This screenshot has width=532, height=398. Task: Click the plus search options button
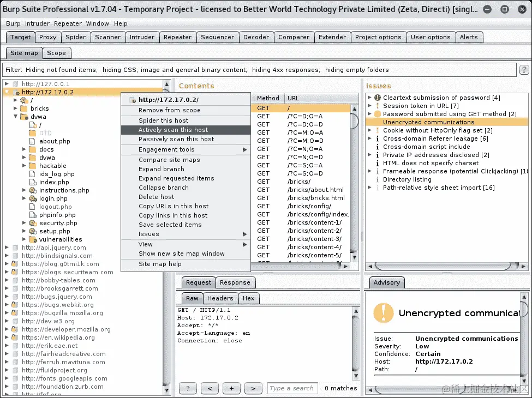[x=231, y=389]
